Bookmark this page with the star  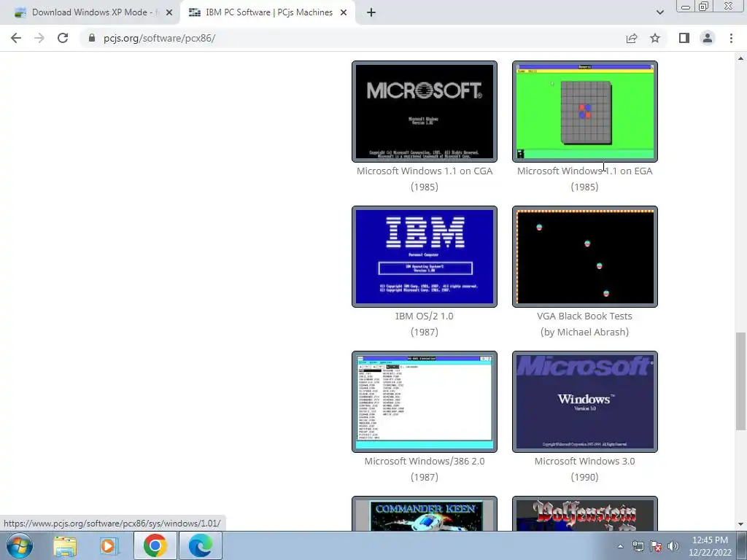[x=655, y=38]
